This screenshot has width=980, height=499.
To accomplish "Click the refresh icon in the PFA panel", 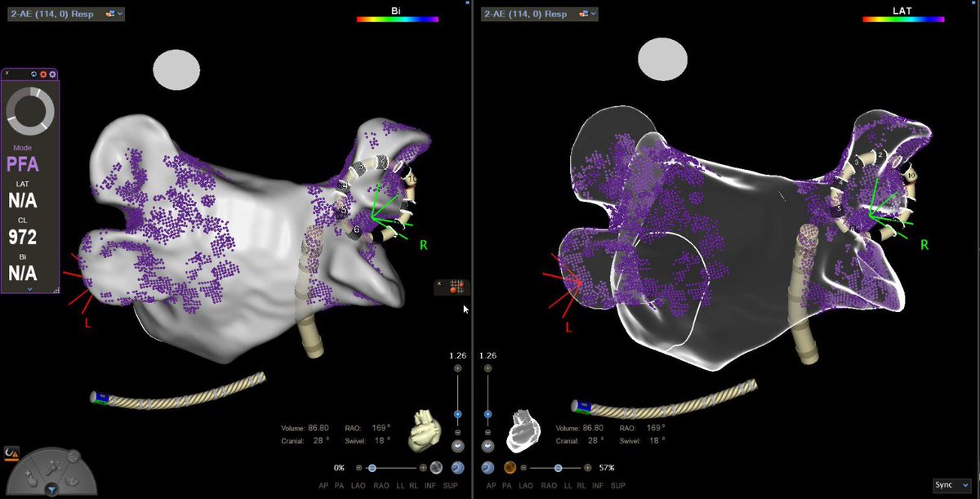I will pos(34,74).
